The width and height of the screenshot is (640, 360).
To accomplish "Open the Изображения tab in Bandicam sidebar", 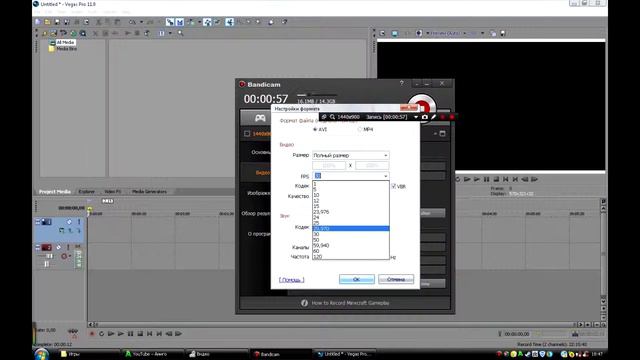I will point(258,193).
